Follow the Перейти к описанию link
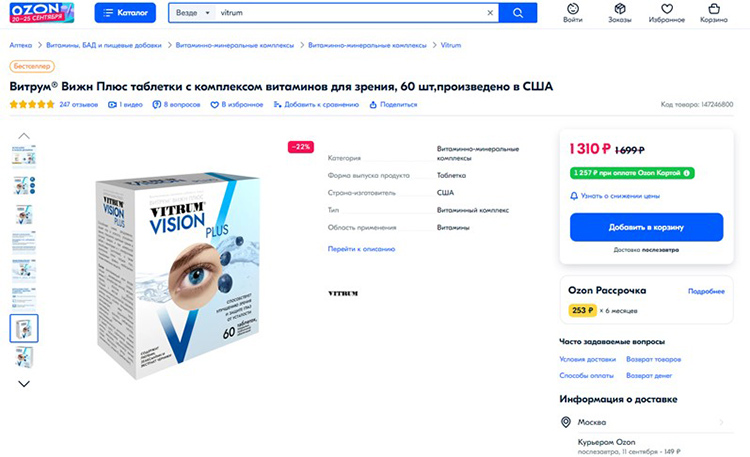The image size is (750, 457). 361,249
